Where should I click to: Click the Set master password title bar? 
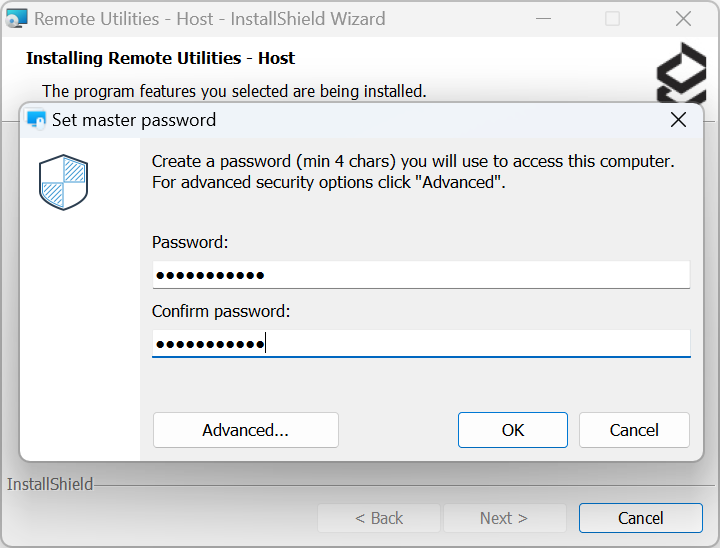(x=350, y=120)
